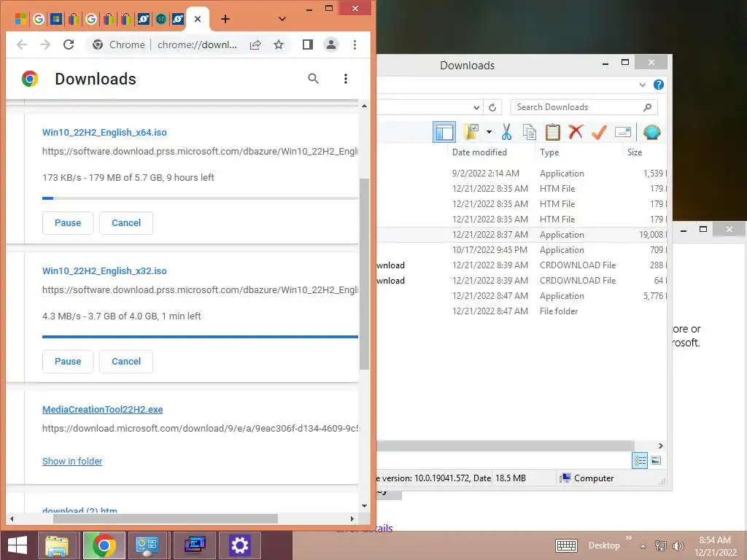The image size is (747, 560).
Task: Expand the Explorer ribbon chevron
Action: [642, 85]
